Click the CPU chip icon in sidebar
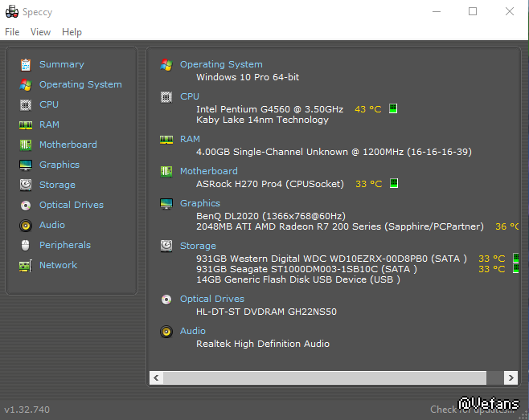The image size is (529, 420). 25,104
